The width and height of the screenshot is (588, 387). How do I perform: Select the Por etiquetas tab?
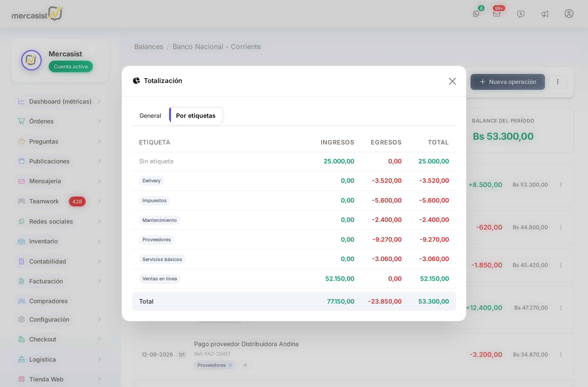coord(196,115)
